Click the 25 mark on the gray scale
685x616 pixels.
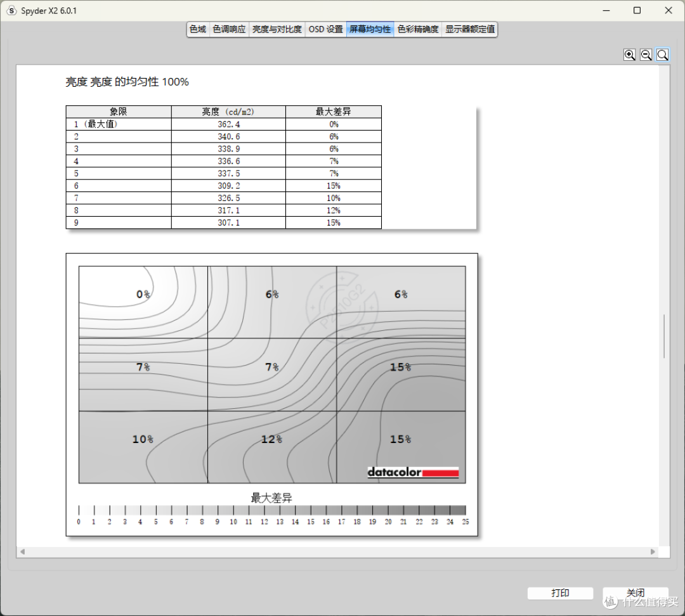point(466,522)
